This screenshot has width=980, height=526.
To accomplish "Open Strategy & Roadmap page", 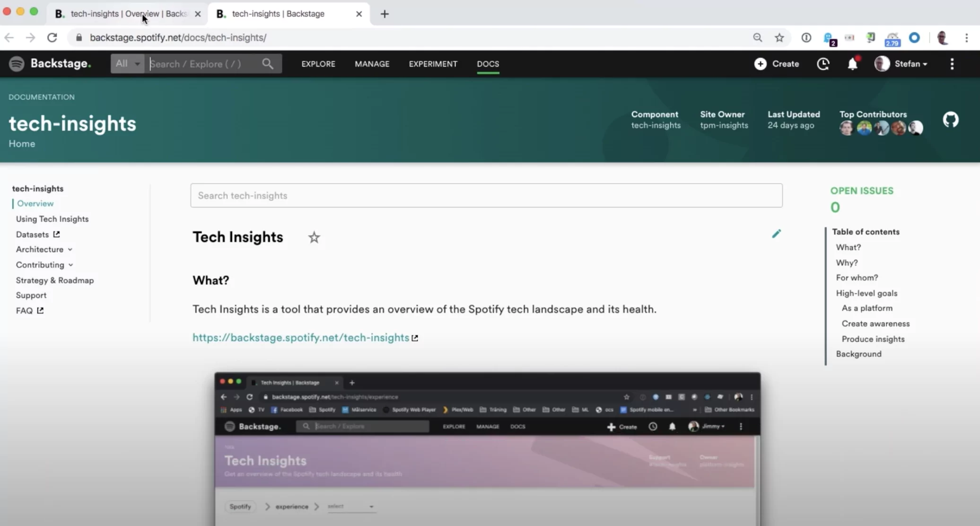I will point(55,280).
